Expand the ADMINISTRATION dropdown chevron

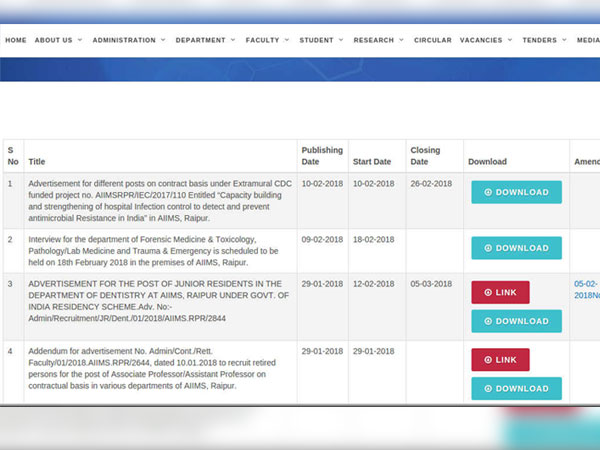coord(163,40)
